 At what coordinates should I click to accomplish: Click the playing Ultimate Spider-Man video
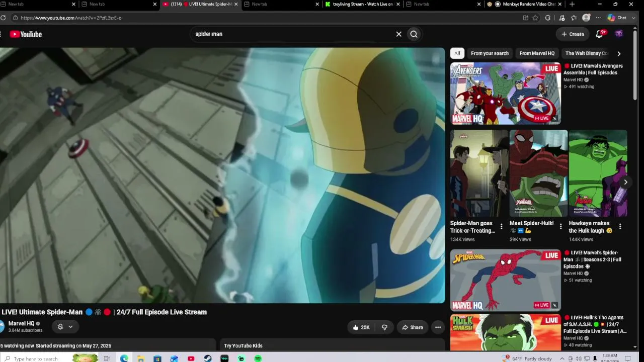[222, 175]
